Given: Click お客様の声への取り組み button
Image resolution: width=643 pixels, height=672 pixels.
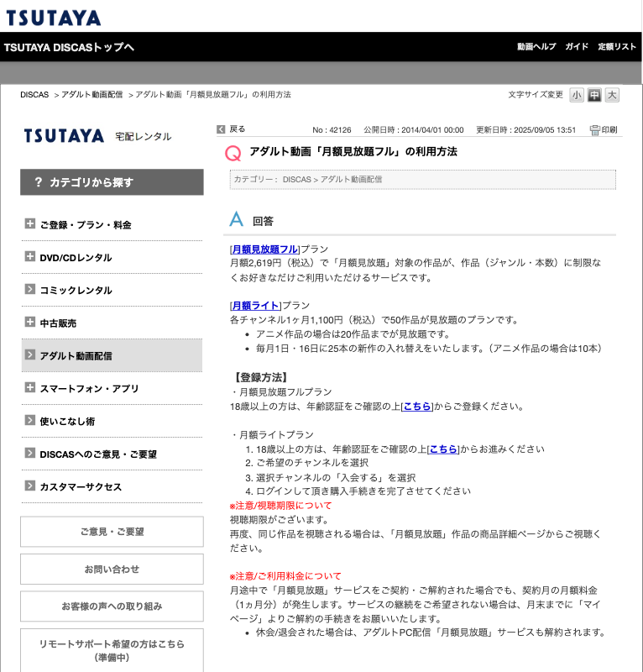Looking at the screenshot, I should (x=112, y=606).
